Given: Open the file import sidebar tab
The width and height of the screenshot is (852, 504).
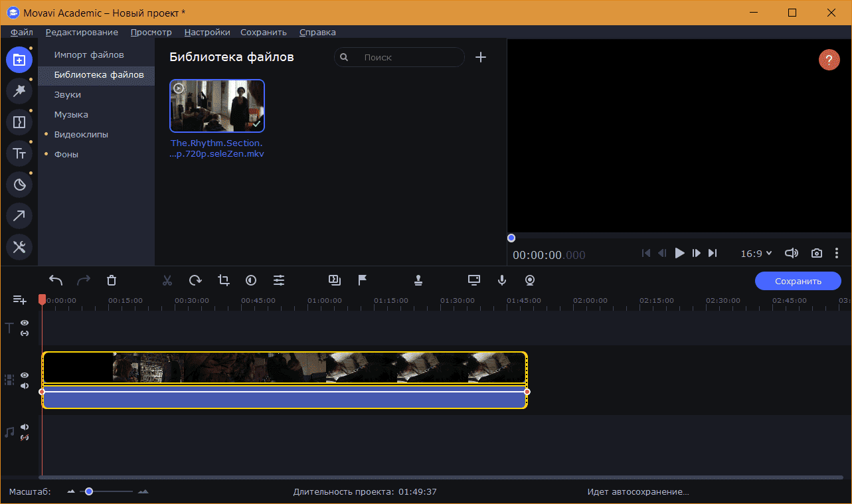Looking at the screenshot, I should tap(19, 60).
